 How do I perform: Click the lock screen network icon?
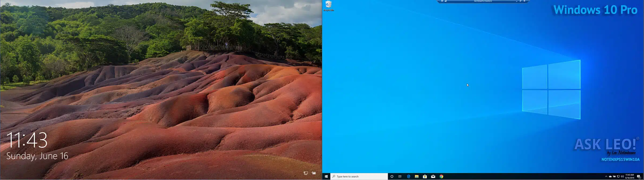pyautogui.click(x=306, y=173)
